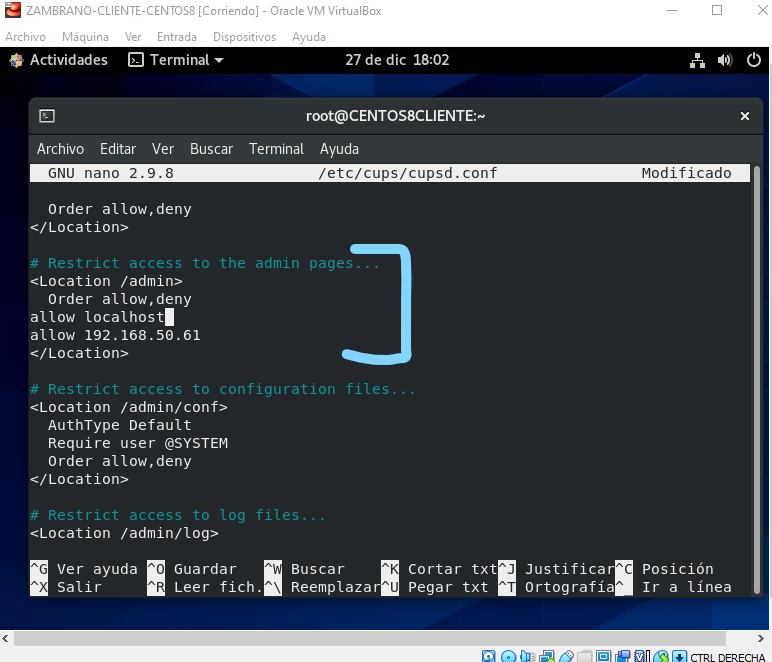Screen dimensions: 772x662
Task: Click the "Ir a línea" nano shortcut
Action: (x=674, y=587)
